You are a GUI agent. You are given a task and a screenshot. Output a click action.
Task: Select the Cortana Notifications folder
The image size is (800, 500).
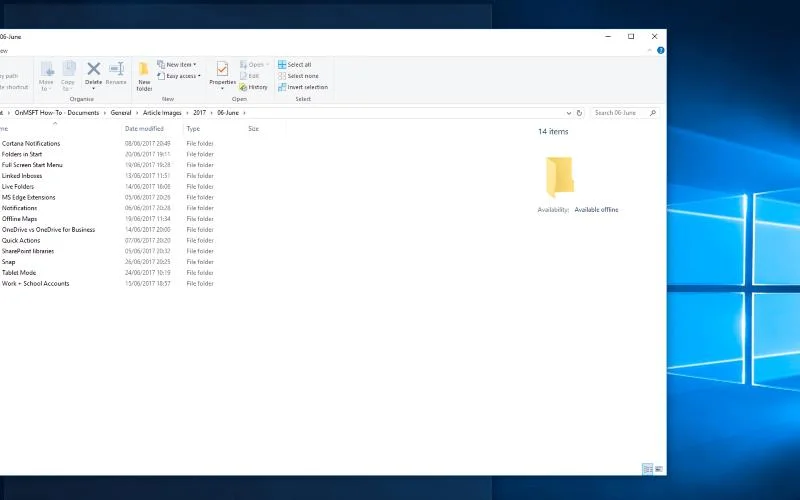click(31, 143)
